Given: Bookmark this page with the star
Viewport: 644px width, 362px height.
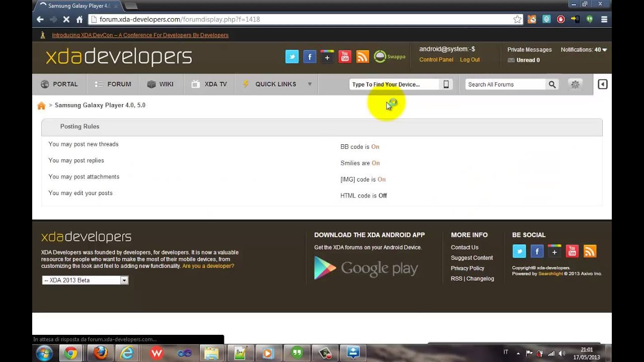Looking at the screenshot, I should tap(517, 20).
